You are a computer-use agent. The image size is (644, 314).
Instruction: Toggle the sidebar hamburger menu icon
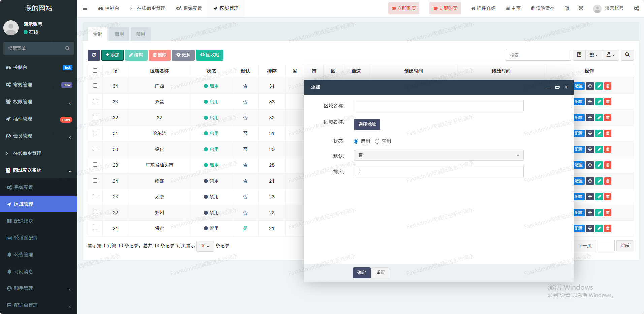pyautogui.click(x=85, y=8)
